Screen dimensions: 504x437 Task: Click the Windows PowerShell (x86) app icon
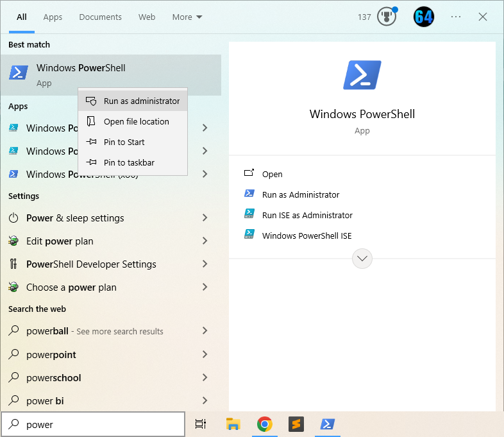point(13,174)
